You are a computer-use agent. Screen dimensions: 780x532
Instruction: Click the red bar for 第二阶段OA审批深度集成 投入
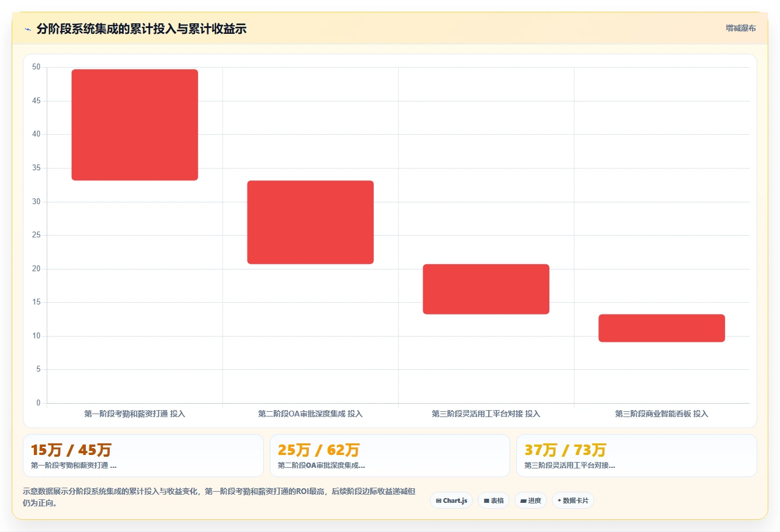tap(311, 222)
